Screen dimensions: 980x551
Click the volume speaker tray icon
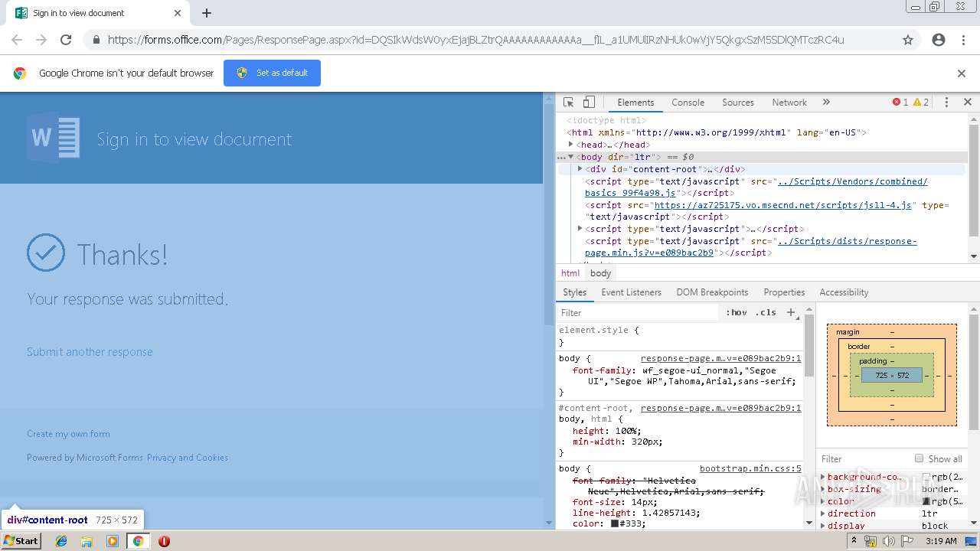(x=888, y=541)
